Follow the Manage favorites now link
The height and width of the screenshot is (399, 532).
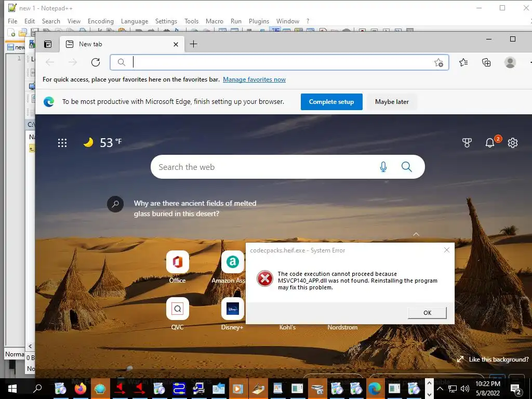(x=254, y=79)
